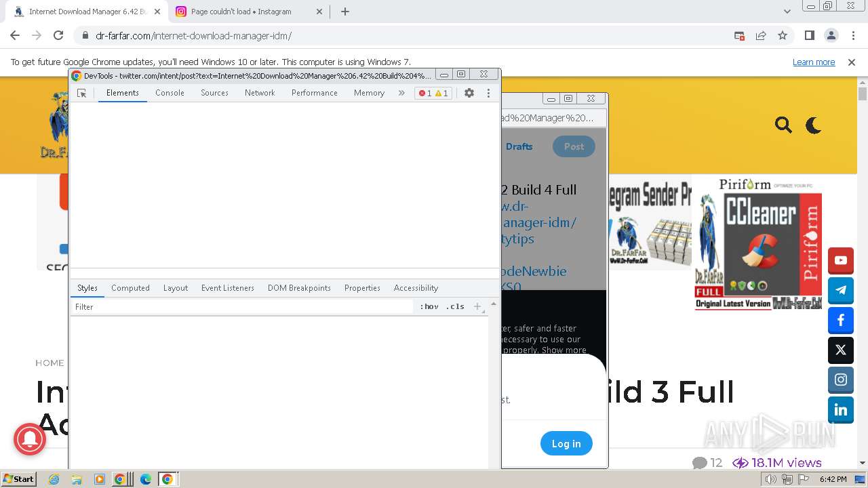This screenshot has width=868, height=488.
Task: Open the Facebook social sidebar icon
Action: (x=841, y=320)
